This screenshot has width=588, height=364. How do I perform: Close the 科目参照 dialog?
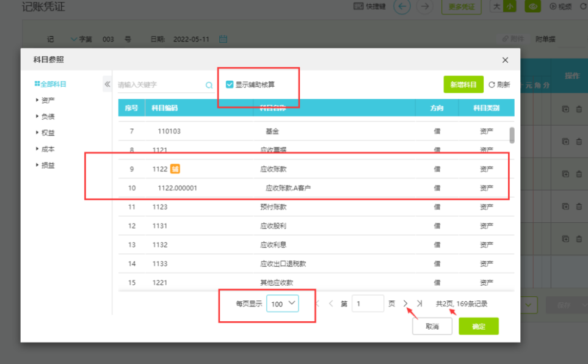[505, 60]
